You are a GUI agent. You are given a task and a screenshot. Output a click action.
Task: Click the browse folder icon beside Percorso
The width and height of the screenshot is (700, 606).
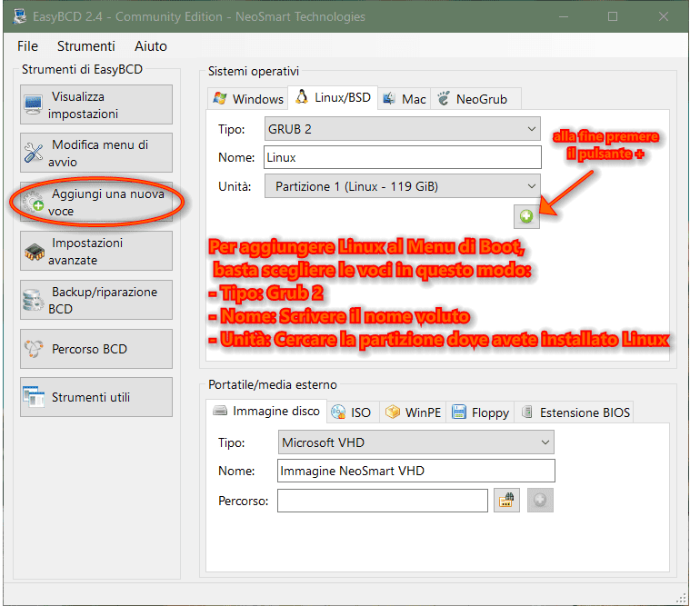[x=506, y=501]
